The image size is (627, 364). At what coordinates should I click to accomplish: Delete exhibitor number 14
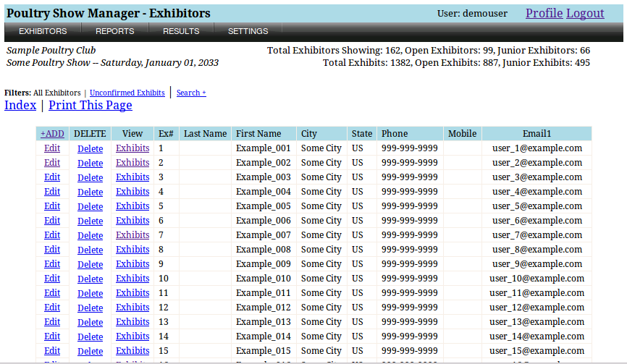pyautogui.click(x=91, y=337)
